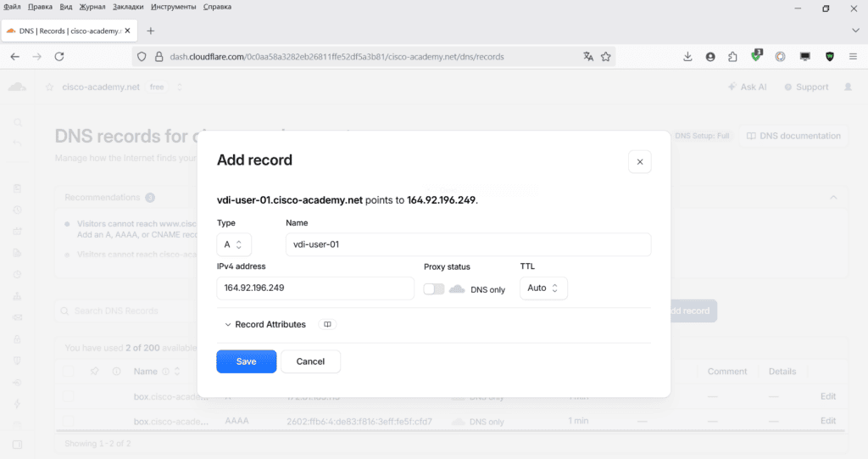Go forward in browser history
This screenshot has height=459, width=868.
click(x=37, y=57)
